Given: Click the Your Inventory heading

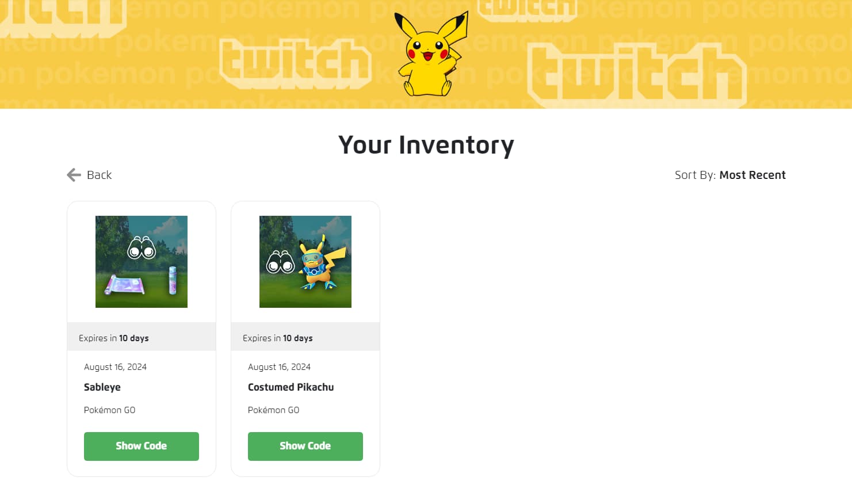Looking at the screenshot, I should pos(426,145).
